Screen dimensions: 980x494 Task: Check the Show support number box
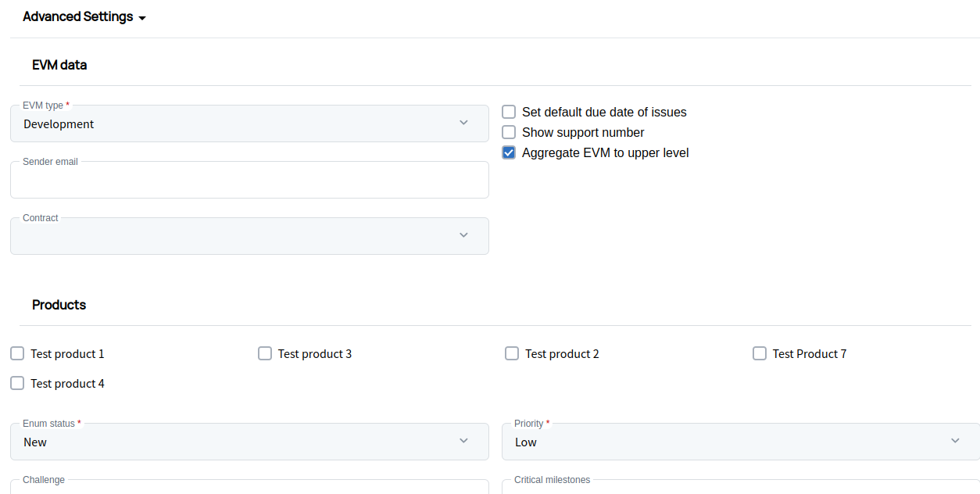click(509, 132)
